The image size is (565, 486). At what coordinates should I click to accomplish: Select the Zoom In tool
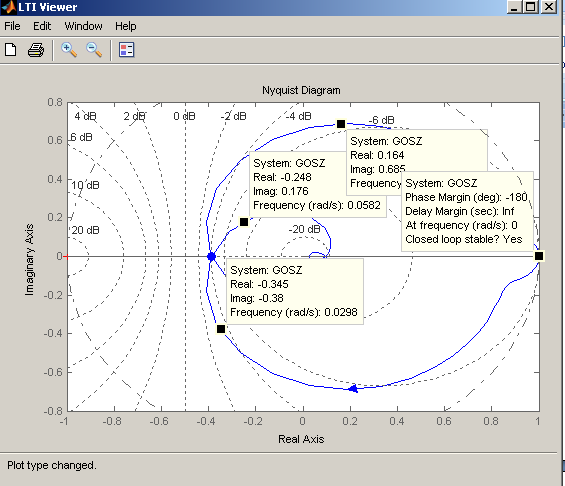coord(69,50)
